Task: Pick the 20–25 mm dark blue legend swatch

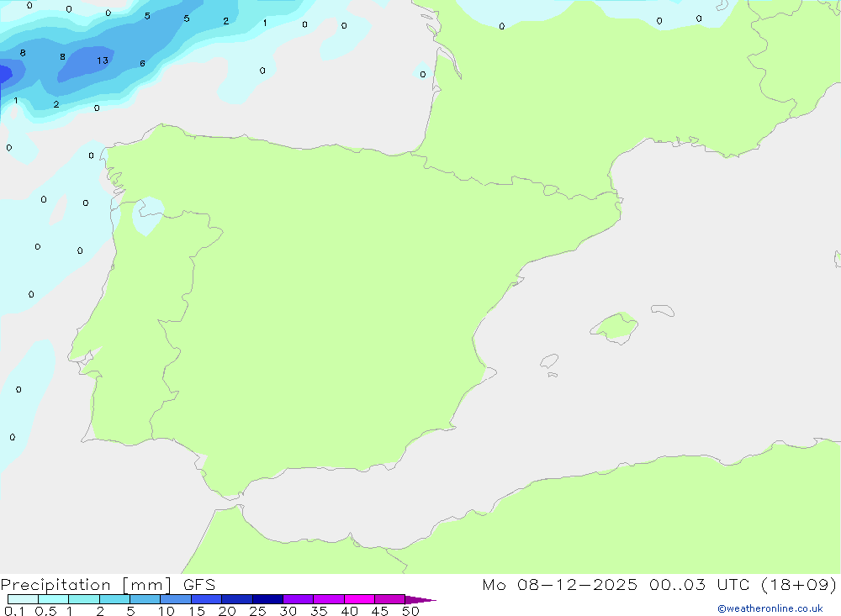Action: tap(236, 599)
